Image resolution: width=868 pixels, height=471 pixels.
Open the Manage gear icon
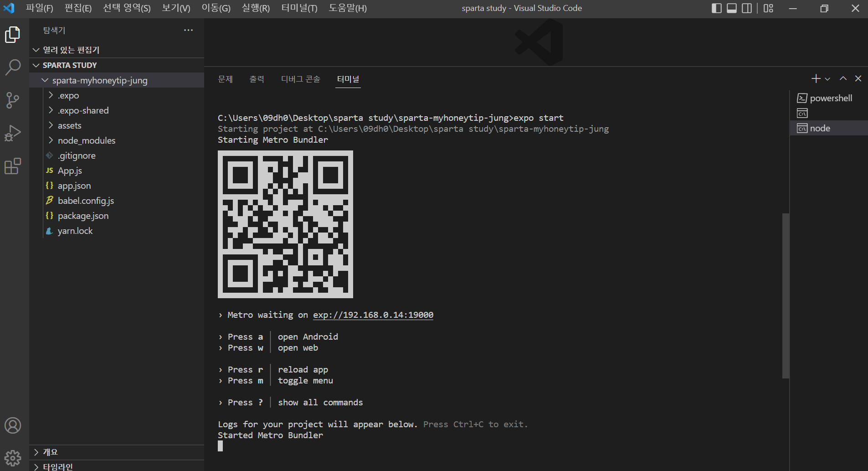point(13,458)
